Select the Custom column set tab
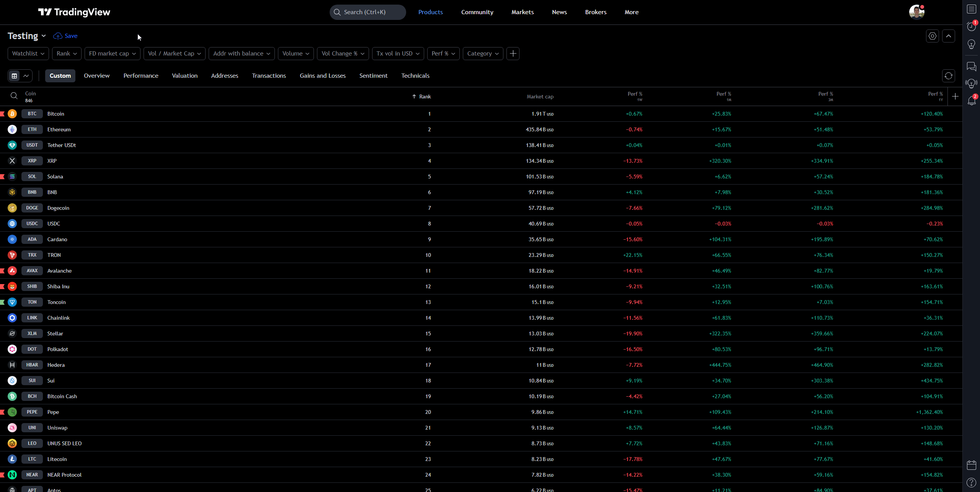The image size is (980, 492). 60,76
